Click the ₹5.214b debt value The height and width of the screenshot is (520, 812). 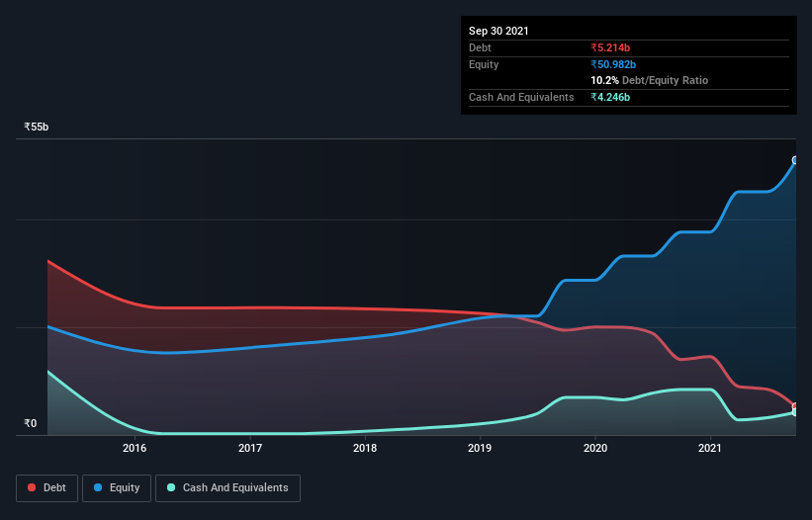pos(610,47)
